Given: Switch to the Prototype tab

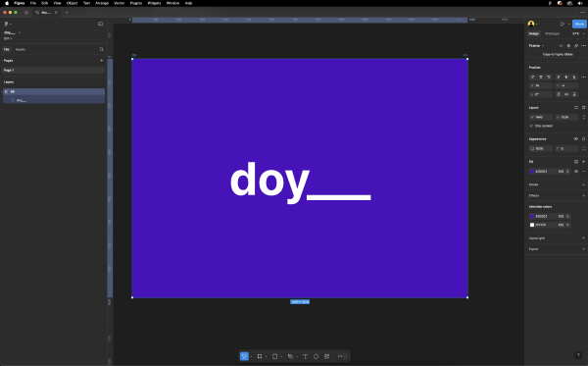Looking at the screenshot, I should tap(552, 33).
